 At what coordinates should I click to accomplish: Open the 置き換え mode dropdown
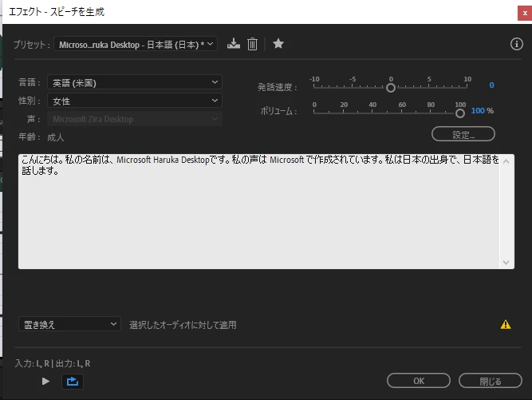pos(69,325)
